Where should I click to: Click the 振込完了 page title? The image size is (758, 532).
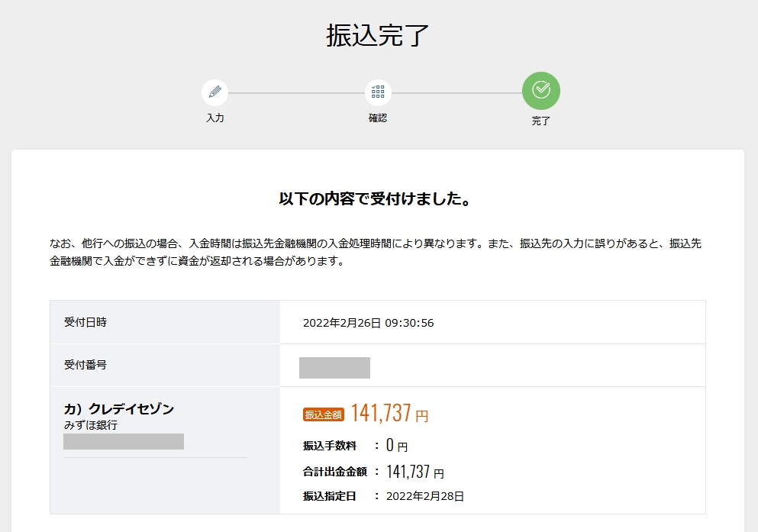coord(378,36)
